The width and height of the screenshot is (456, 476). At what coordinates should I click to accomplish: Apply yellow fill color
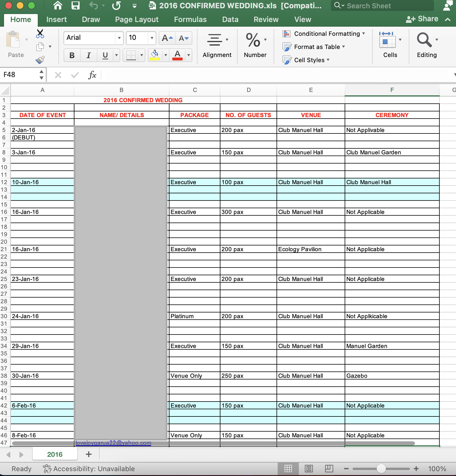155,55
